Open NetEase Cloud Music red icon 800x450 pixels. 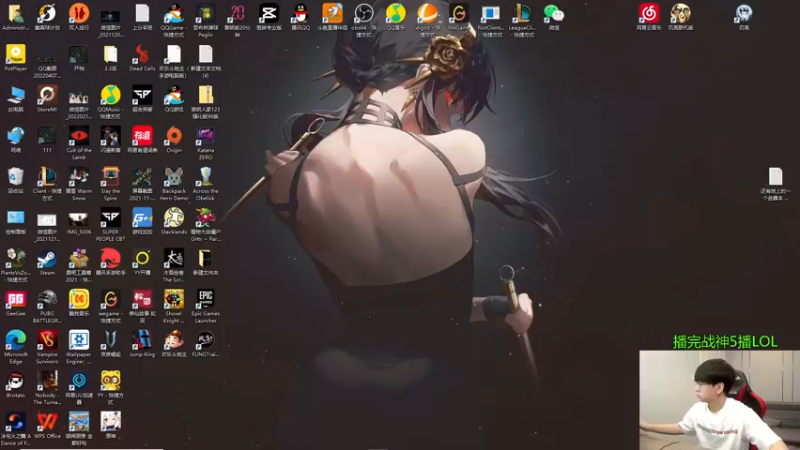[x=648, y=13]
